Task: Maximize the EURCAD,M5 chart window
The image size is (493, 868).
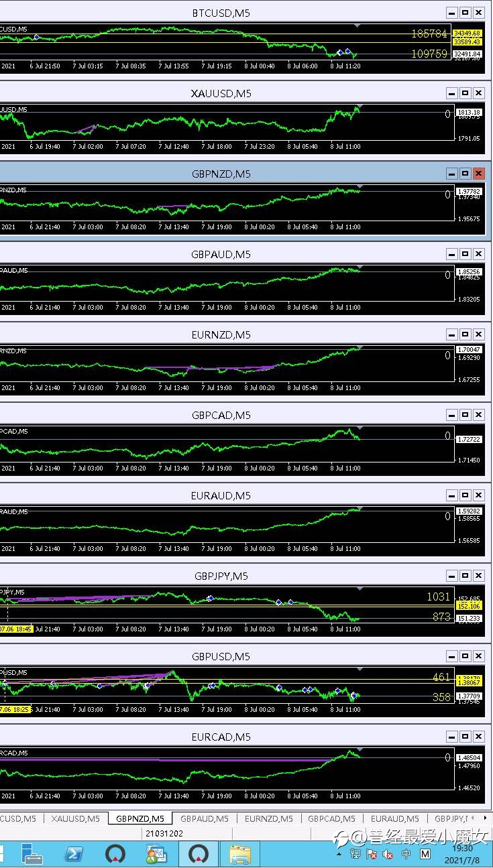Action: point(465,737)
